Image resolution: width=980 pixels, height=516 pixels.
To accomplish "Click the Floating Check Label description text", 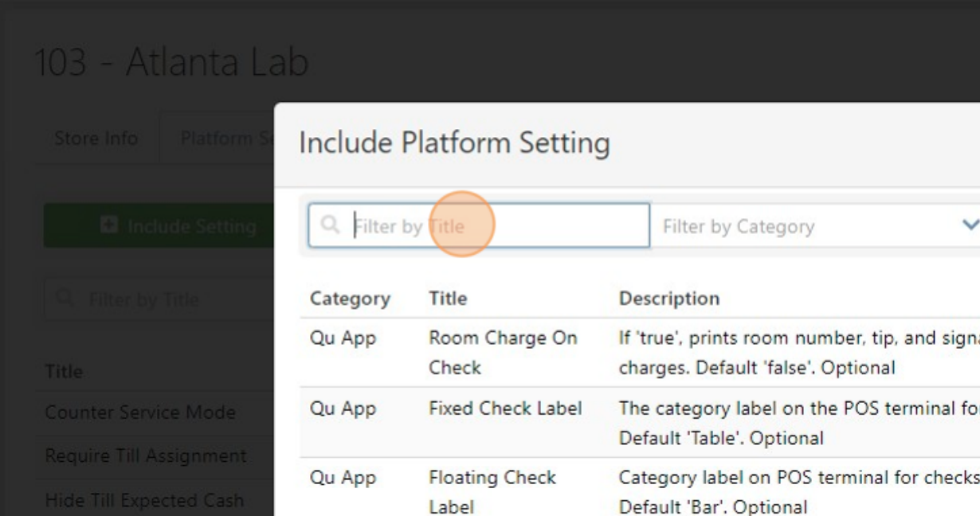I will tap(799, 492).
